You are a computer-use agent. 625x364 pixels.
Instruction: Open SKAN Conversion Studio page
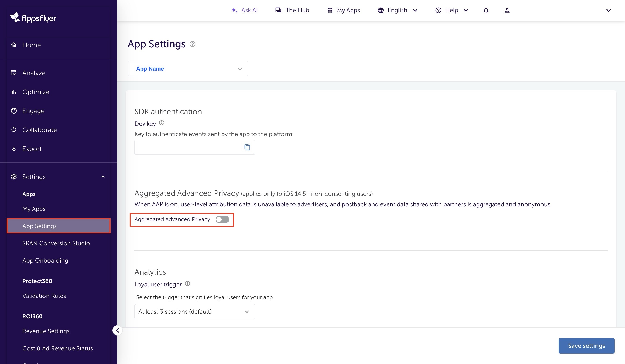point(56,243)
